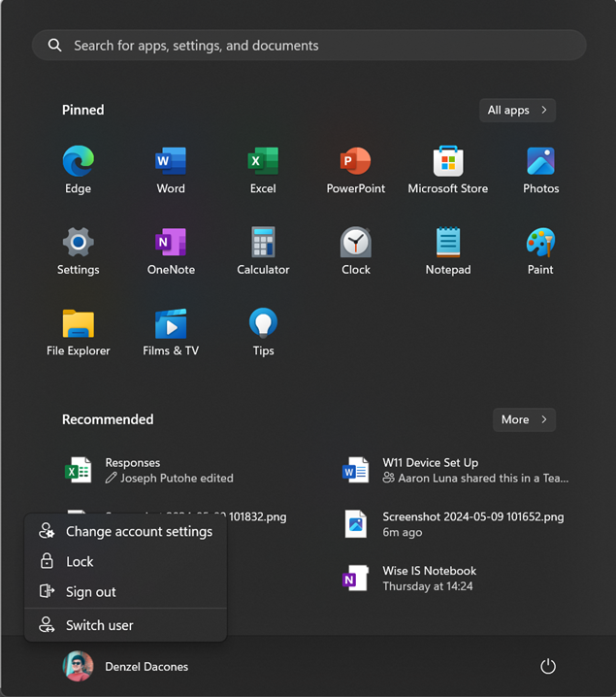Click the Wise IS Notebook OneNote icon
616x697 pixels.
click(x=355, y=578)
